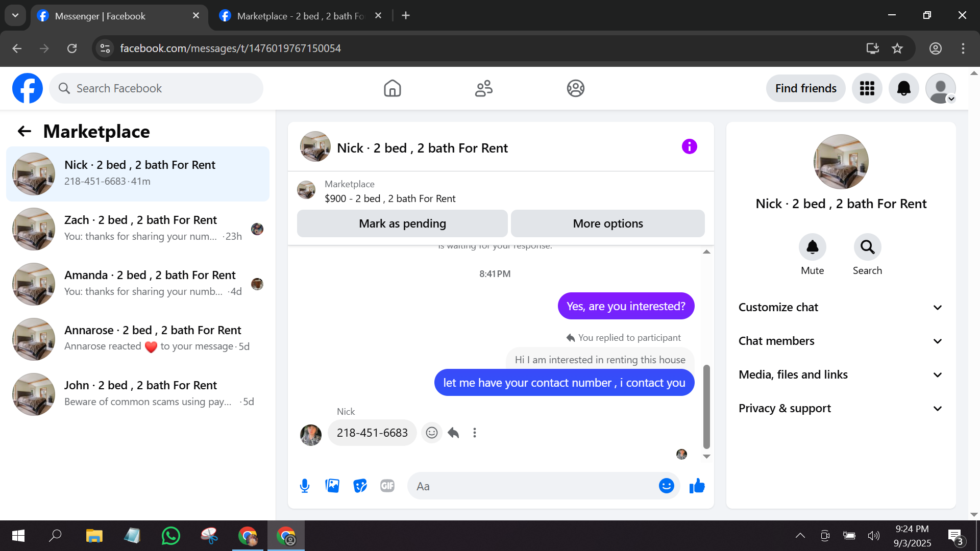The image size is (980, 551).
Task: Click the More options button
Action: pyautogui.click(x=608, y=223)
